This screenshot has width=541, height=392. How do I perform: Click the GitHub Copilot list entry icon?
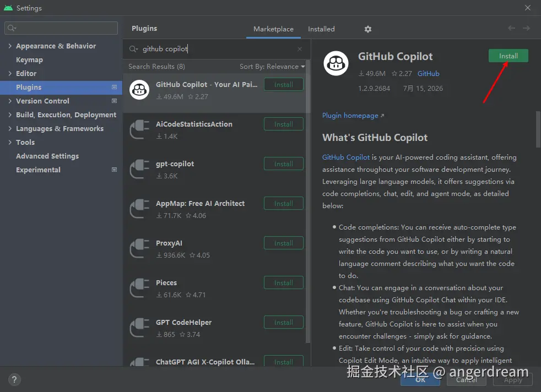click(139, 90)
